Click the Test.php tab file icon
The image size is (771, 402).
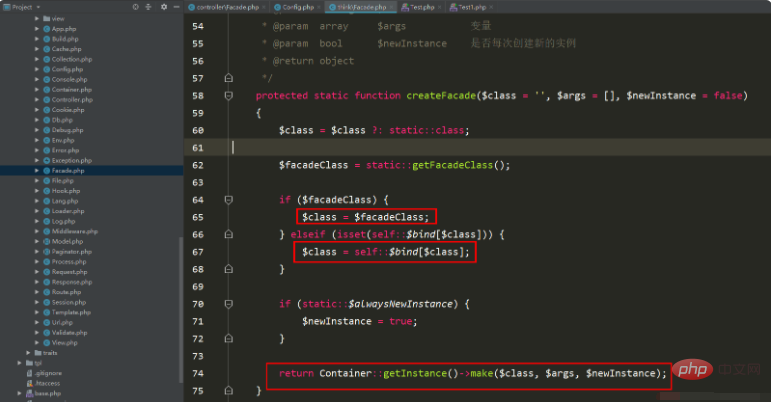pyautogui.click(x=405, y=7)
